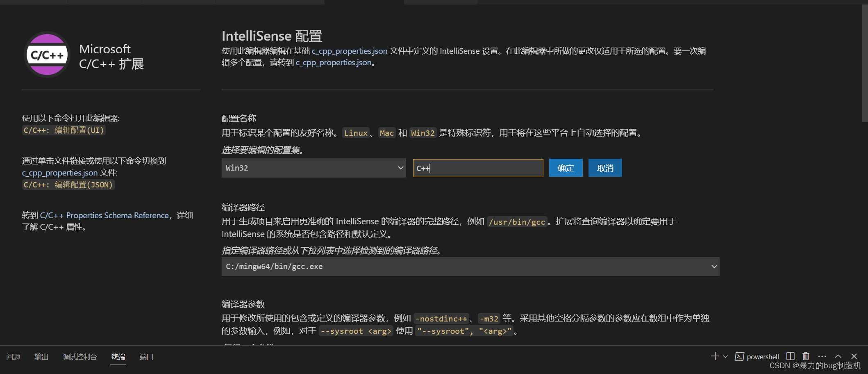This screenshot has height=374, width=868.
Task: Open c_cpp_properties.json link in header description
Action: pyautogui.click(x=349, y=51)
